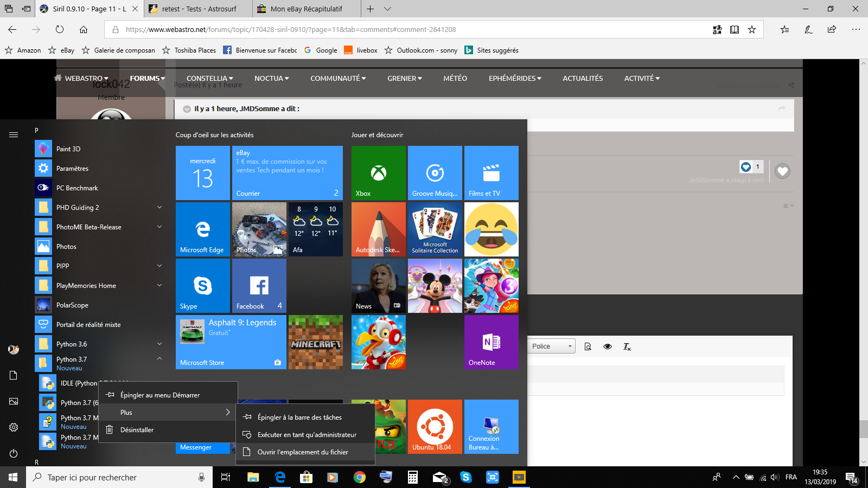868x488 pixels.
Task: Choose Désinstaller in the context menu
Action: coord(168,430)
